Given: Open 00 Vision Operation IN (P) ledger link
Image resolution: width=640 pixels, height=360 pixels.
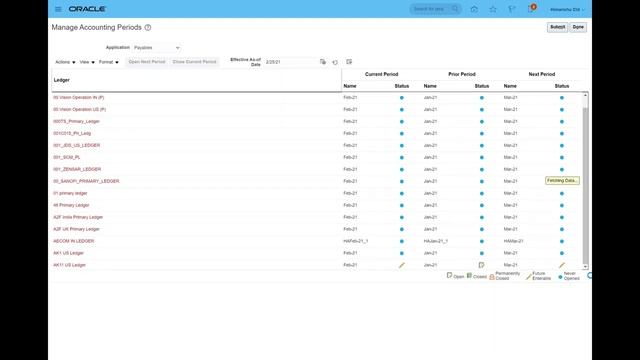Looking at the screenshot, I should point(79,98).
